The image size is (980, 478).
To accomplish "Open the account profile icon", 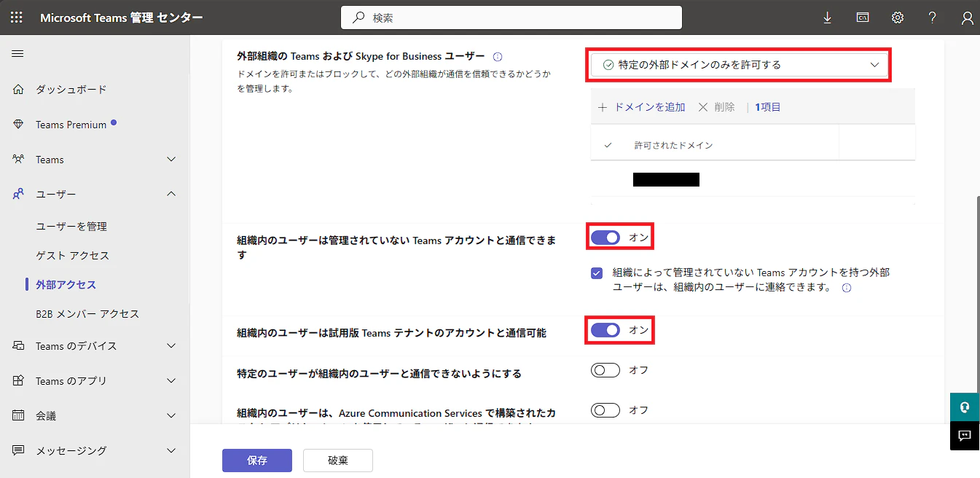I will 967,17.
